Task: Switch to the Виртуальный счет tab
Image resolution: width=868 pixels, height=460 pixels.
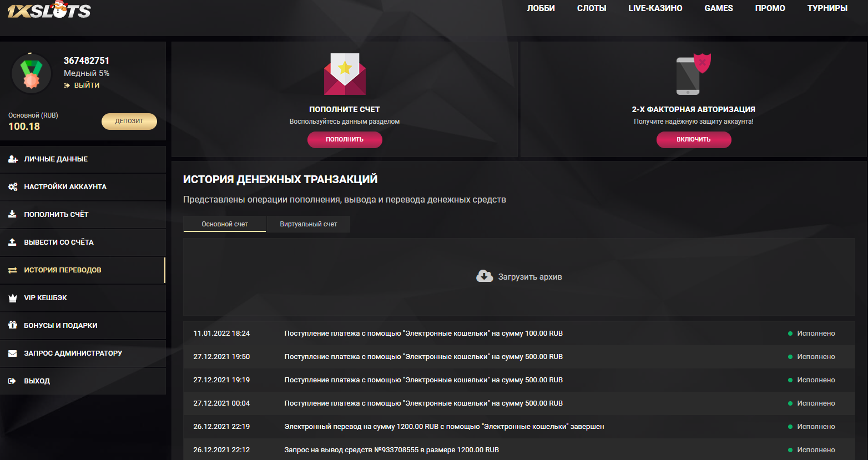Action: click(x=309, y=224)
